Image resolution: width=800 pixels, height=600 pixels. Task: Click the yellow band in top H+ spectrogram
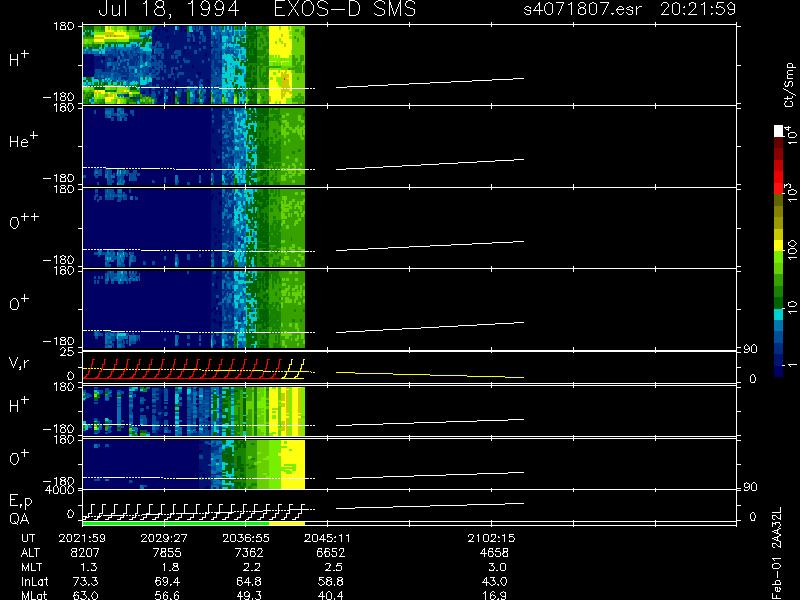point(280,65)
